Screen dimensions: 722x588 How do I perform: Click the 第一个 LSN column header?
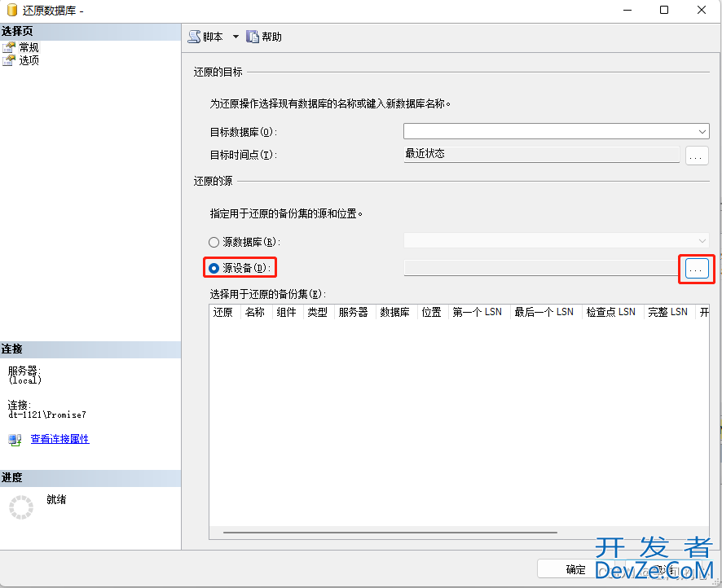479,313
